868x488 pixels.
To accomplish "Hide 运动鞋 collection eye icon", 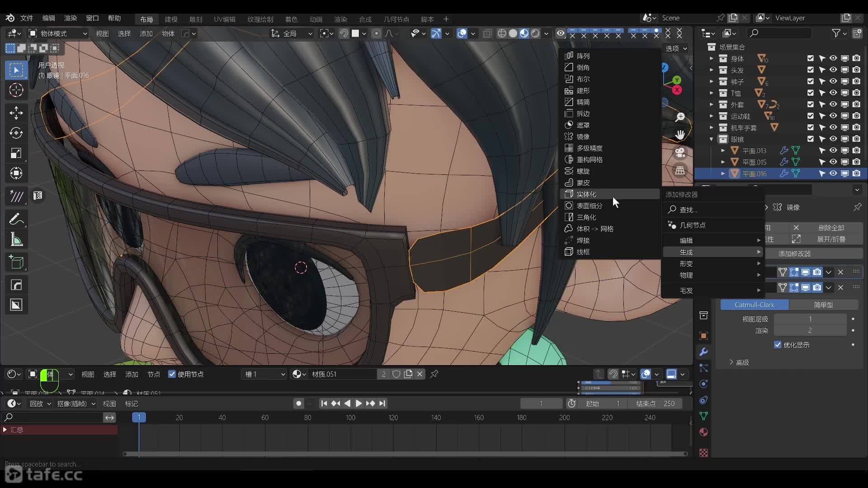I will click(x=833, y=116).
